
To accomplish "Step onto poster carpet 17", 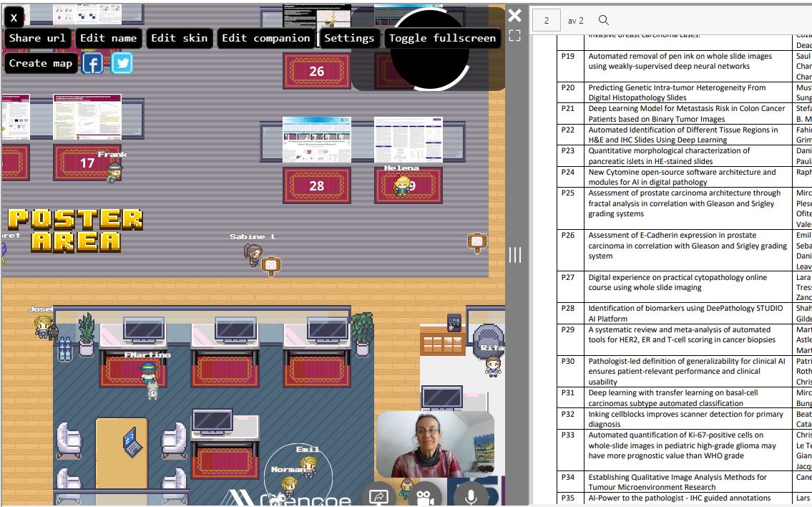I will coord(87,163).
